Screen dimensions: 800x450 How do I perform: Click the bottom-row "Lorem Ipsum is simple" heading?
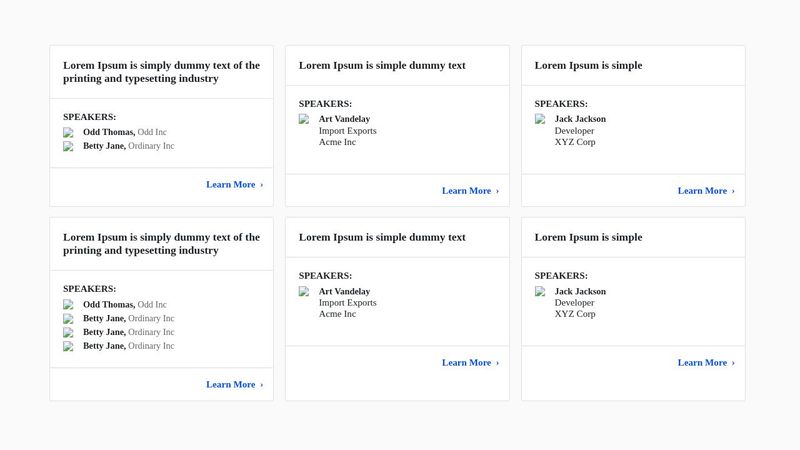(588, 238)
